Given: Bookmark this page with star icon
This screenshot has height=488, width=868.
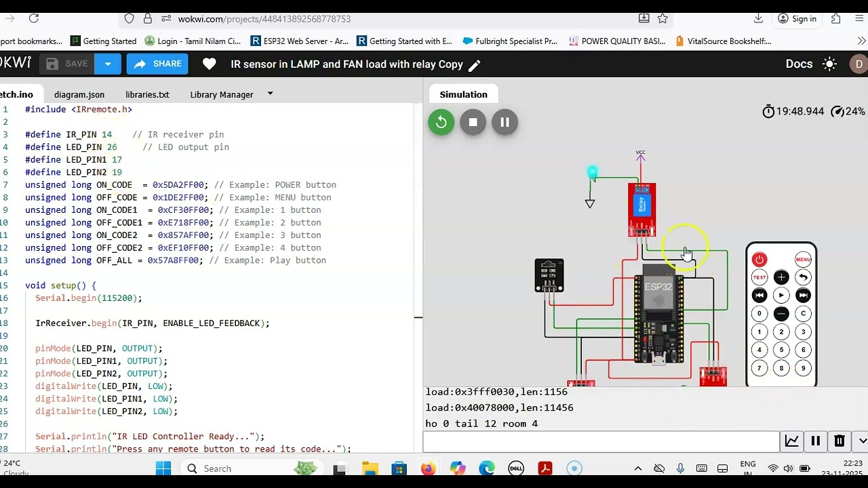Looking at the screenshot, I should tap(663, 19).
